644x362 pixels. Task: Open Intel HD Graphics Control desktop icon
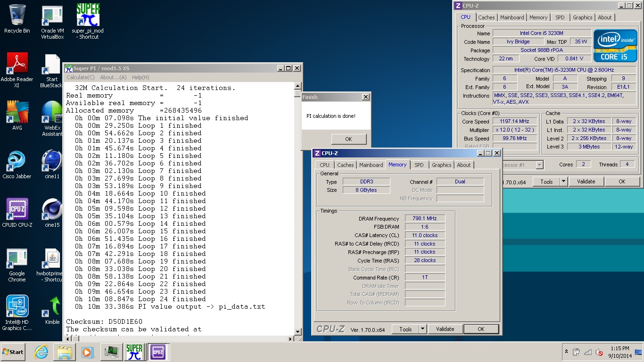pos(17,313)
